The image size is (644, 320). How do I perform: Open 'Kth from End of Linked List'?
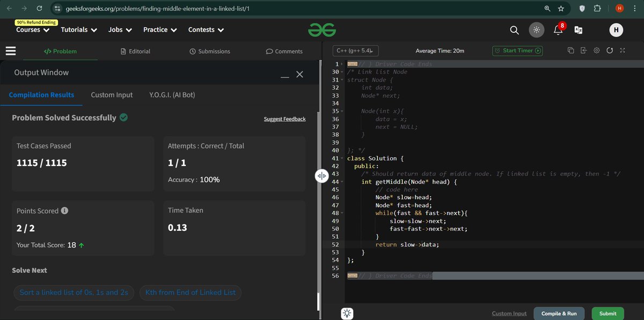pyautogui.click(x=191, y=293)
